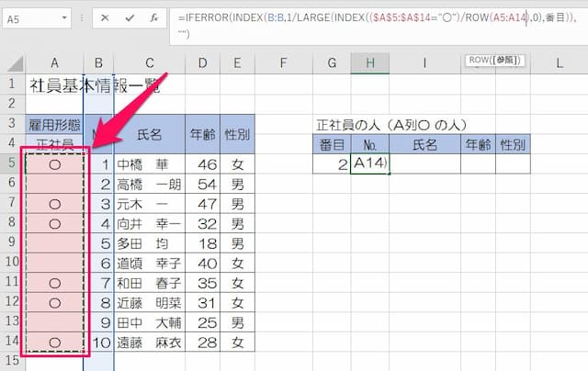Screen dimensions: 588x371
Task: Click the name 向井 幸一
Action: point(149,224)
